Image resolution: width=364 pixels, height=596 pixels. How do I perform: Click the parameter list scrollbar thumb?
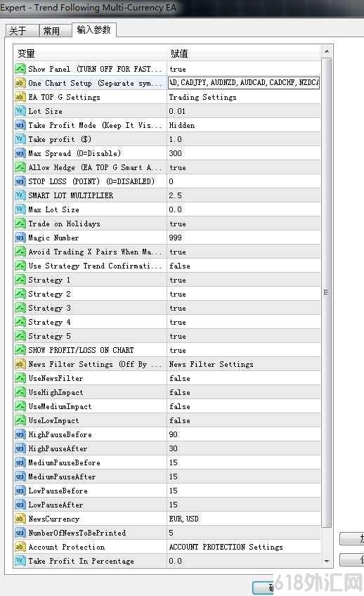(x=326, y=292)
